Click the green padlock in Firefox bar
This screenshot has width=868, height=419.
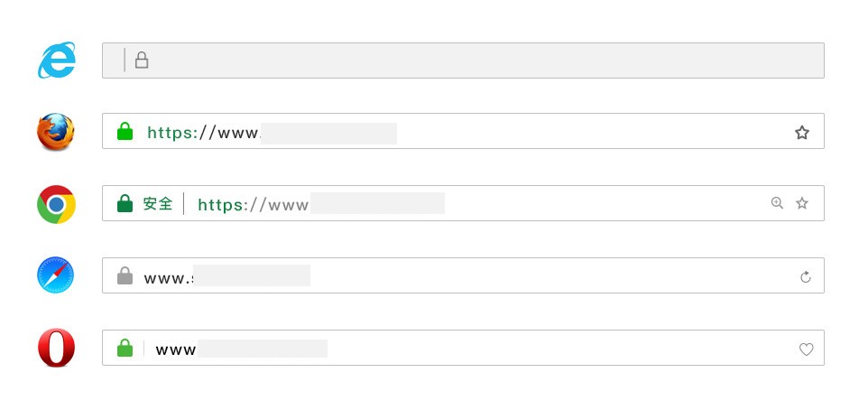tap(125, 133)
